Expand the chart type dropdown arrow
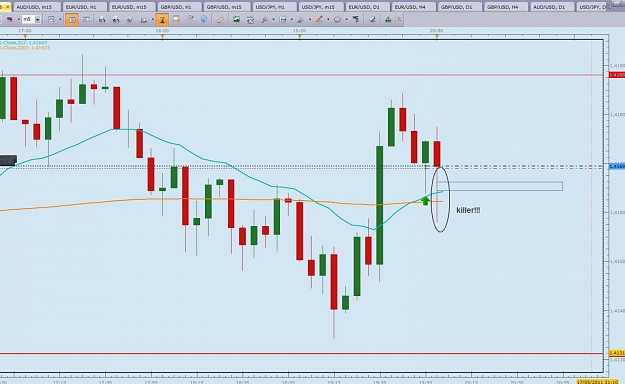Viewport: 625px width, 384px height. (x=60, y=19)
